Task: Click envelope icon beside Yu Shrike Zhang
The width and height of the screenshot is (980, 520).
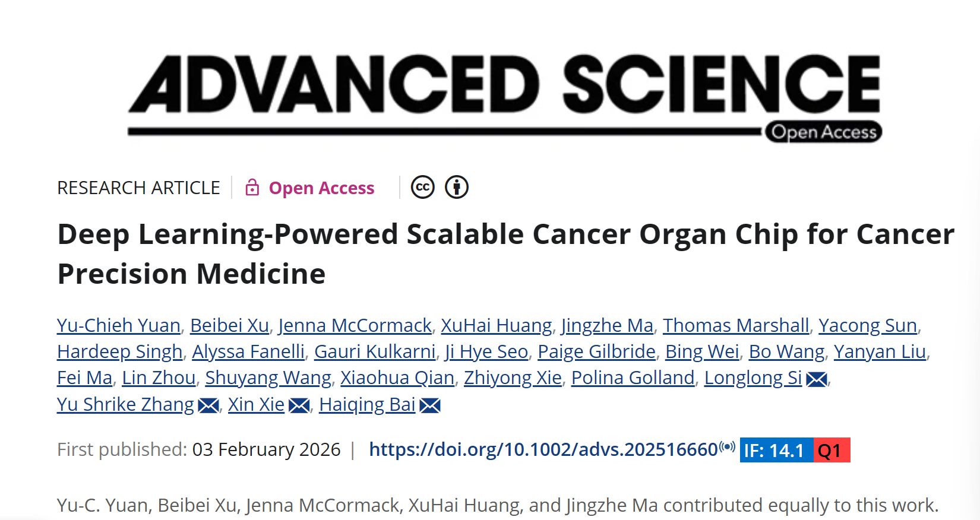Action: (x=208, y=405)
